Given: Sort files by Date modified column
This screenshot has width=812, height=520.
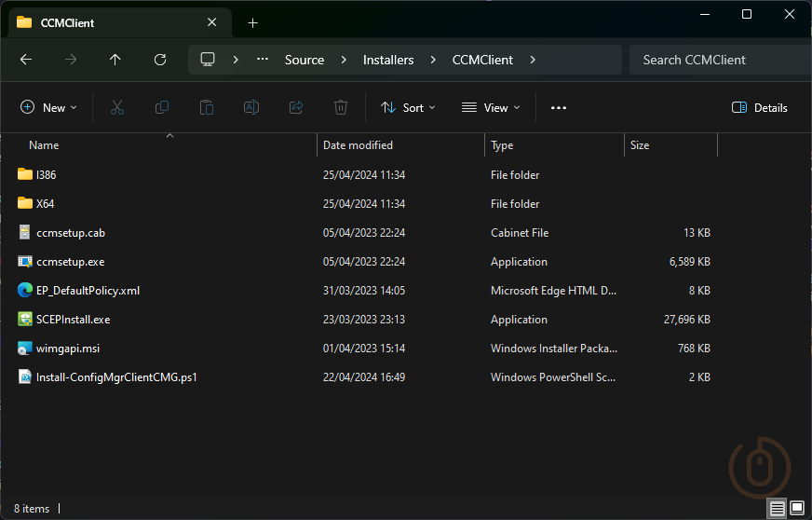Looking at the screenshot, I should click(359, 145).
